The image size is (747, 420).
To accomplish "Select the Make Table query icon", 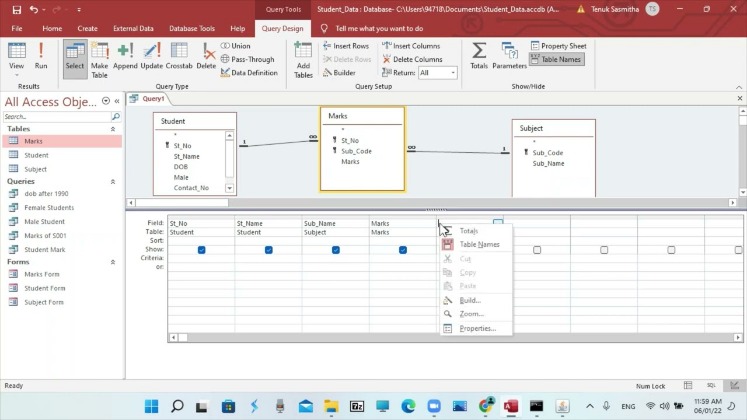I will [100, 55].
